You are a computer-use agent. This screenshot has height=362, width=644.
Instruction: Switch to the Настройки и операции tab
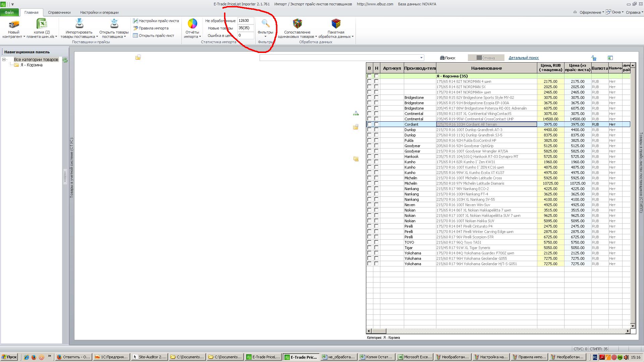pyautogui.click(x=99, y=12)
